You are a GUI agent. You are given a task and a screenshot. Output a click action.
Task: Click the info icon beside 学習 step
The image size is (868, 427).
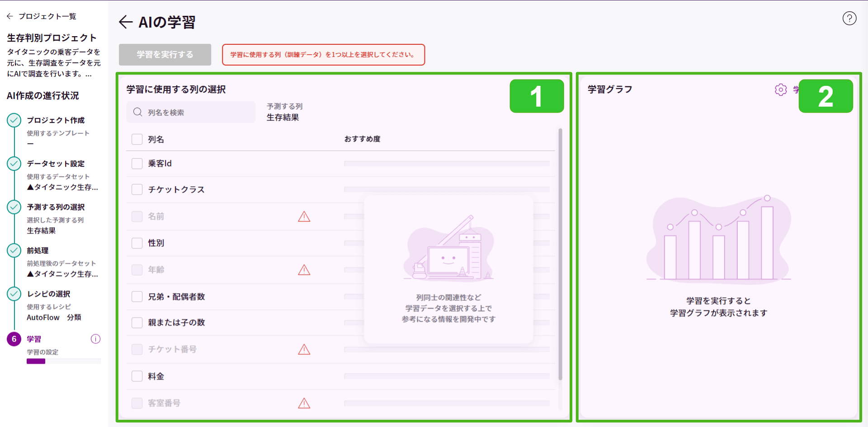point(95,339)
